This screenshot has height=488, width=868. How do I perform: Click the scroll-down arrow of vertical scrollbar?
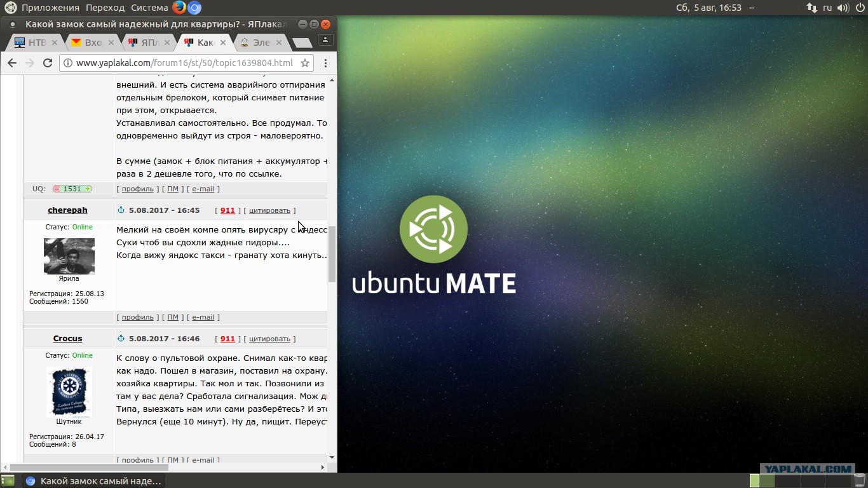(332, 457)
